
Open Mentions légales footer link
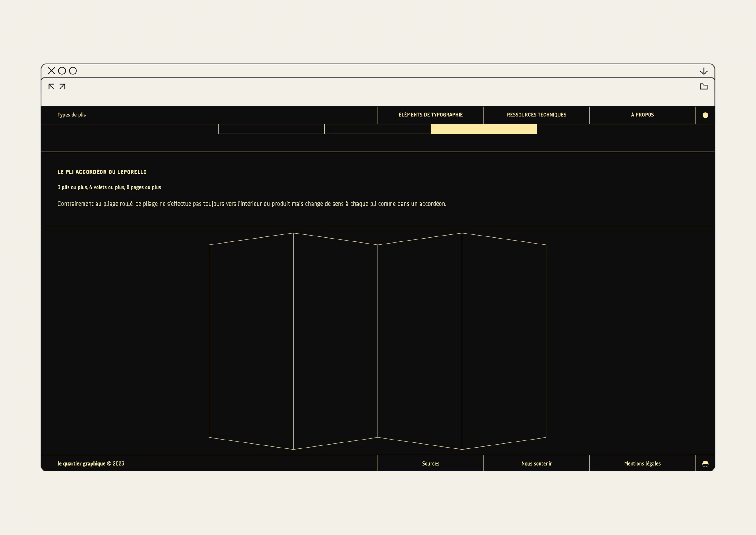642,463
